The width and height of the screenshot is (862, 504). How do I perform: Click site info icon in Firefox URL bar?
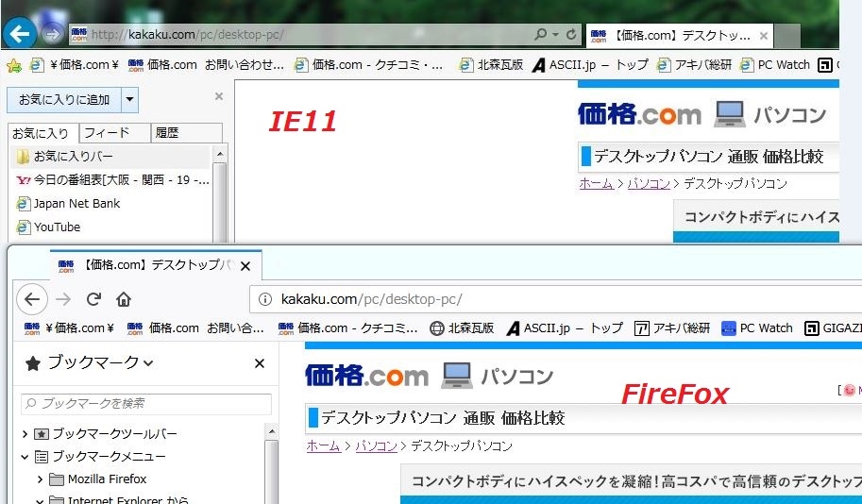265,299
